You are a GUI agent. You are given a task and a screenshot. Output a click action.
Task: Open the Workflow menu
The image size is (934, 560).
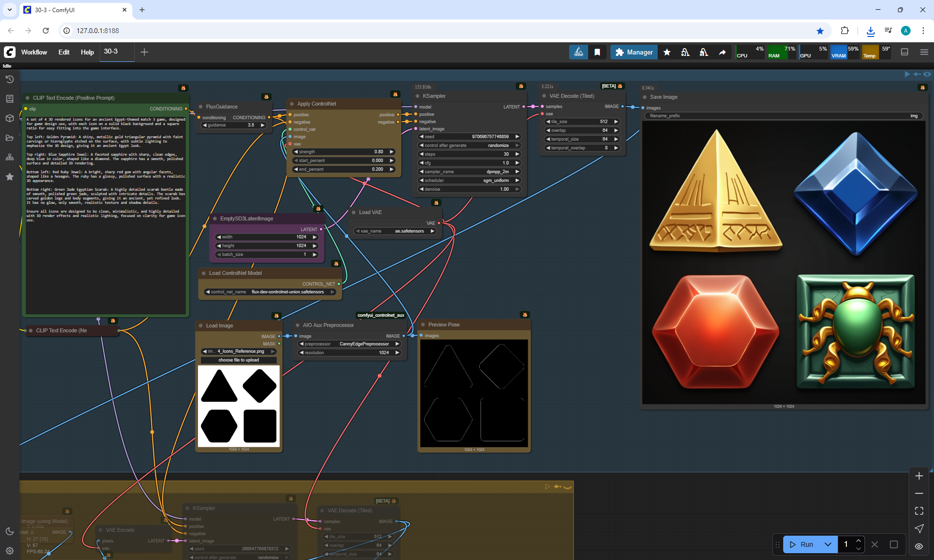[x=34, y=52]
